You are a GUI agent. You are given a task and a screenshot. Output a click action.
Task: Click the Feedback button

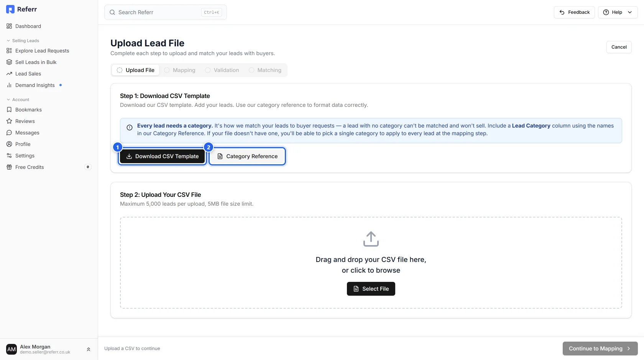(574, 12)
